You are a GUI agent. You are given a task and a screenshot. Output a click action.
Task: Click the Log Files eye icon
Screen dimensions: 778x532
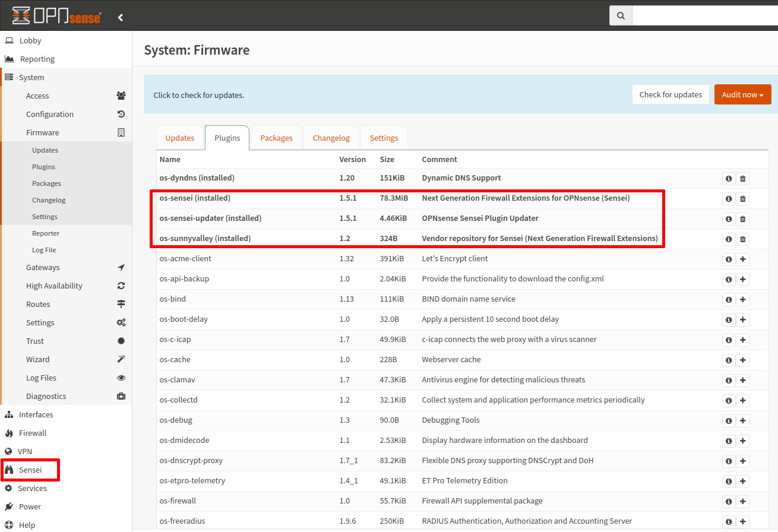(121, 378)
